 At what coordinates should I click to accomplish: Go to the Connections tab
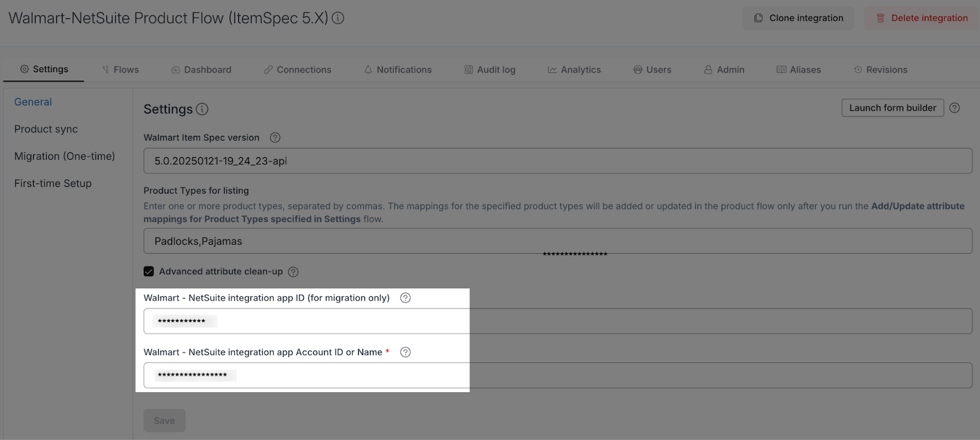298,70
